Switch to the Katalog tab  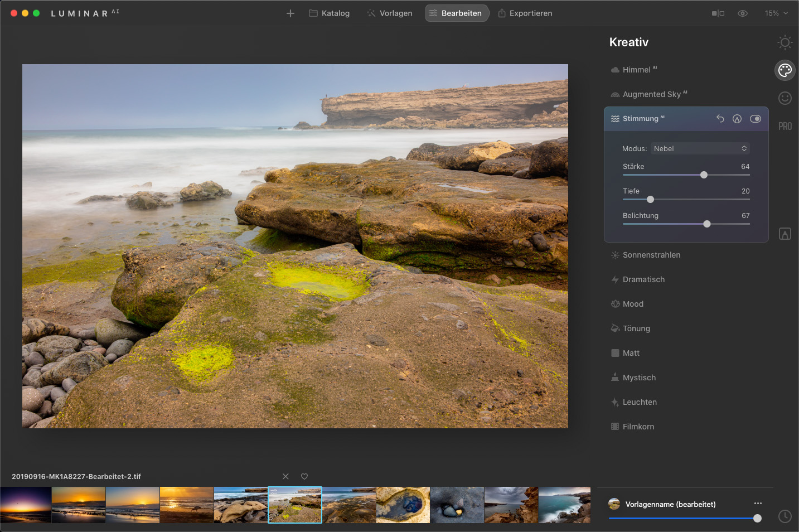pos(330,13)
